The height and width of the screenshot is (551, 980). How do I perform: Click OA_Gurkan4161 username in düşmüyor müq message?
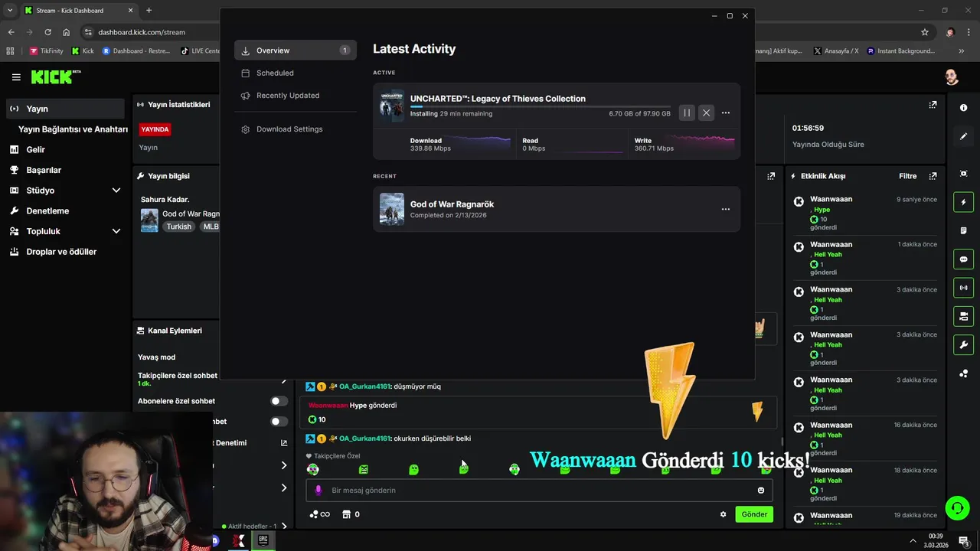[364, 386]
